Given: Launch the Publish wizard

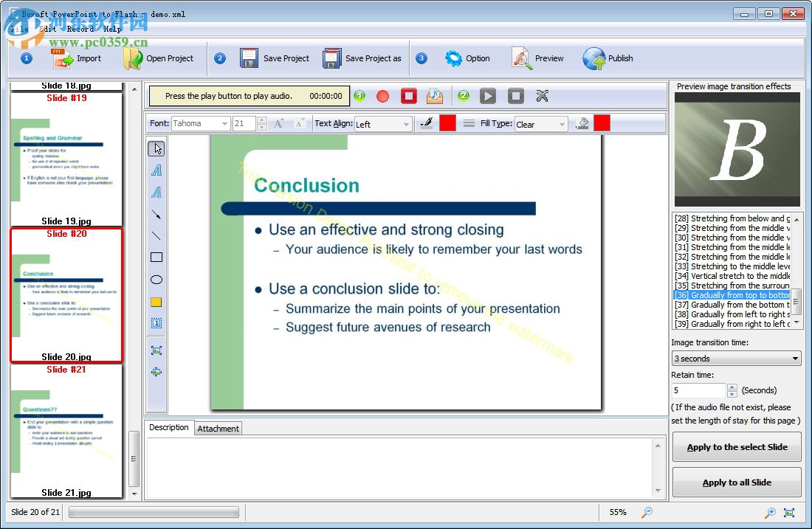Looking at the screenshot, I should point(608,58).
